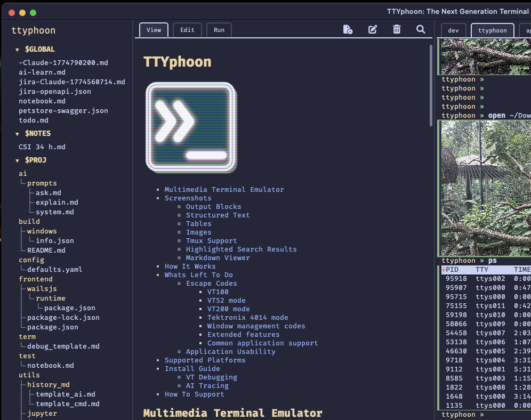531x420 pixels.
Task: Click PID 95918 row in ps table
Action: [486, 279]
